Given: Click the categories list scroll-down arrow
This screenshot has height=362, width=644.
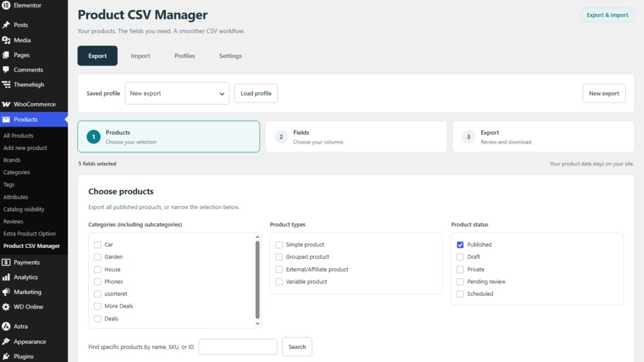Looking at the screenshot, I should click(257, 324).
